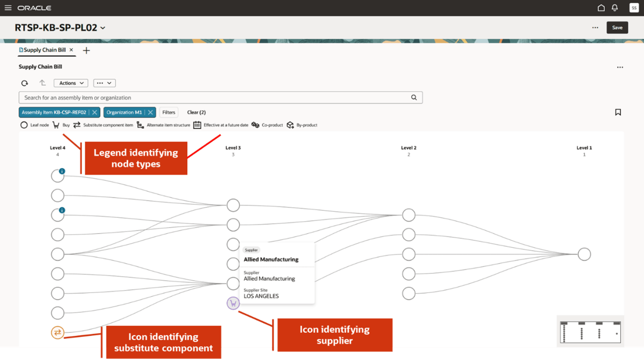
Task: Go to the Home page icon
Action: point(601,8)
